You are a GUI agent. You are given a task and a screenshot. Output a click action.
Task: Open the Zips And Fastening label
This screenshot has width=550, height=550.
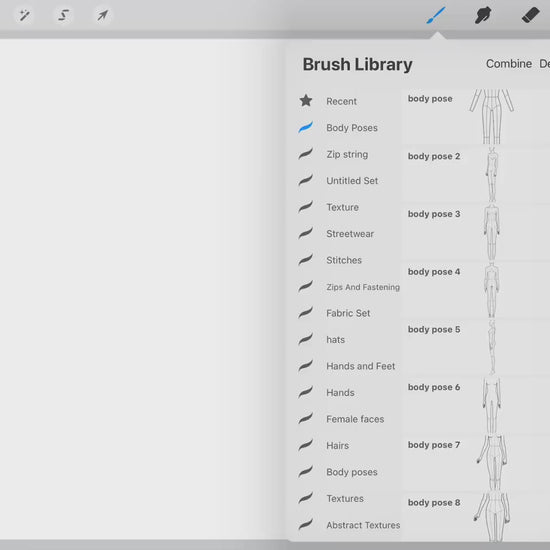point(363,287)
